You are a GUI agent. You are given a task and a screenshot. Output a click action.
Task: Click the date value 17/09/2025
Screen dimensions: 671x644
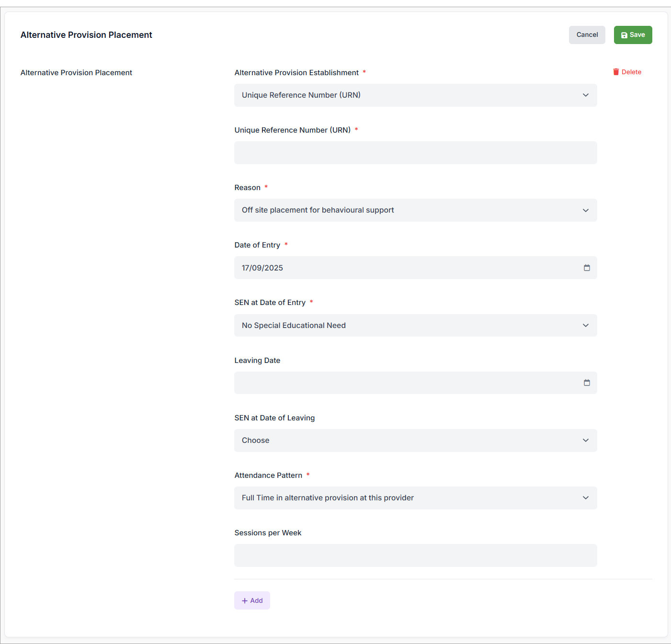click(x=262, y=268)
